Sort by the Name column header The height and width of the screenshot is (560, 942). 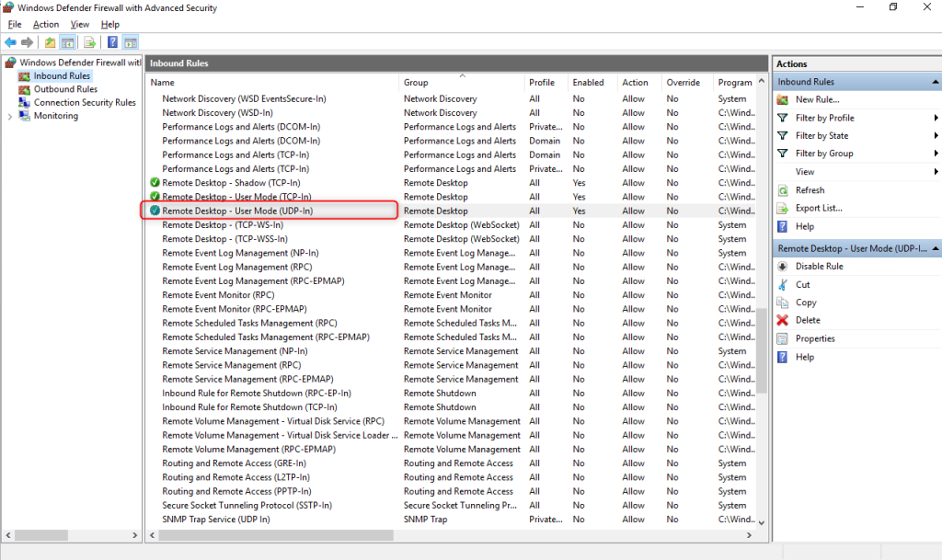pyautogui.click(x=272, y=82)
